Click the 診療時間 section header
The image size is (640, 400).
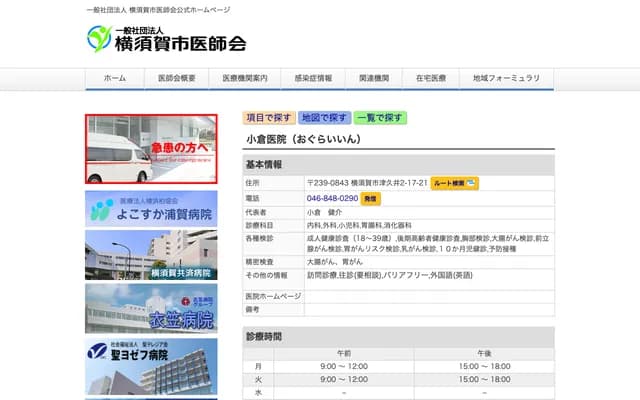click(398, 337)
